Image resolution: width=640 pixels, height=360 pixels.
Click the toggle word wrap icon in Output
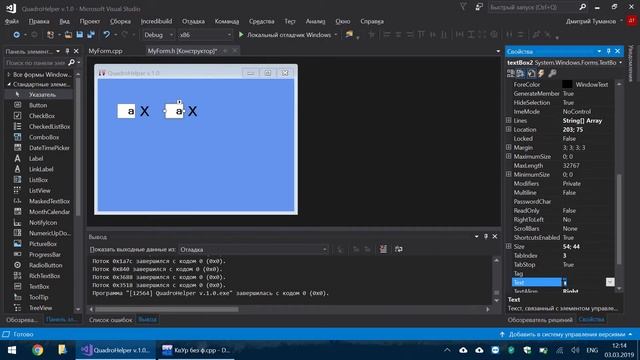click(399, 249)
